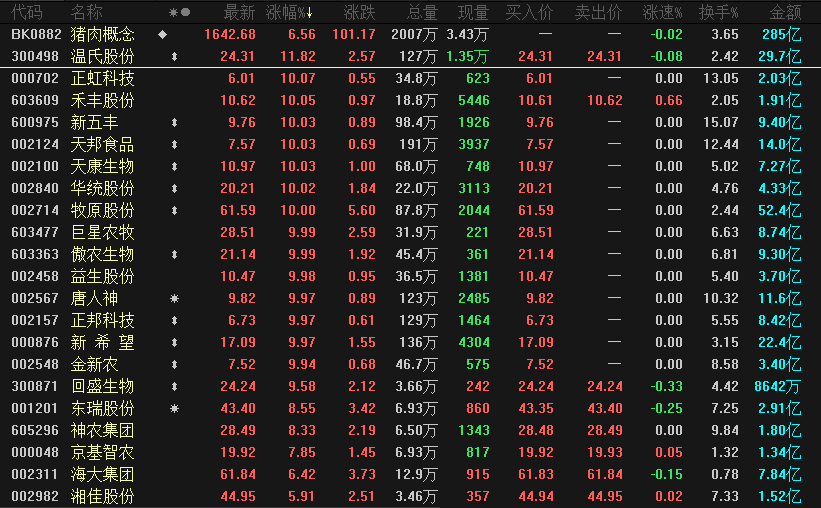Sort by the 总量 column header
This screenshot has height=508, width=821.
(421, 13)
